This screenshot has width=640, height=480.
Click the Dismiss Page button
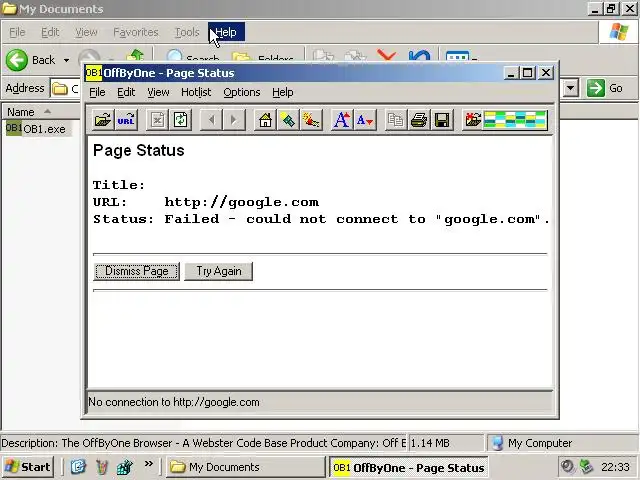pyautogui.click(x=136, y=271)
